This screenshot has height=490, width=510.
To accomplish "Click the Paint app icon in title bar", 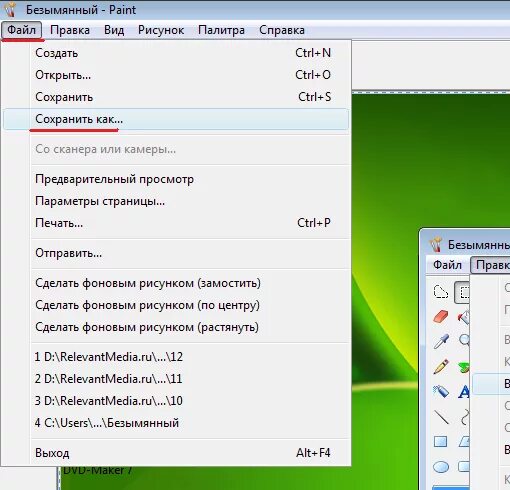I will (10, 9).
